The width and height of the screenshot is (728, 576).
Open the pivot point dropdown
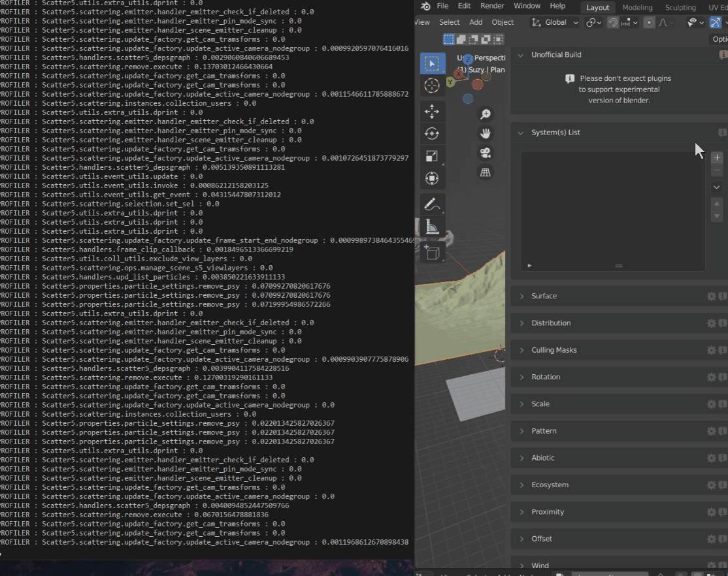coord(593,22)
